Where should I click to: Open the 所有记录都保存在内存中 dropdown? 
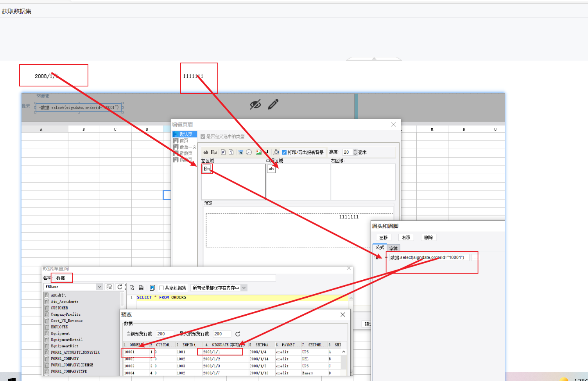[244, 288]
